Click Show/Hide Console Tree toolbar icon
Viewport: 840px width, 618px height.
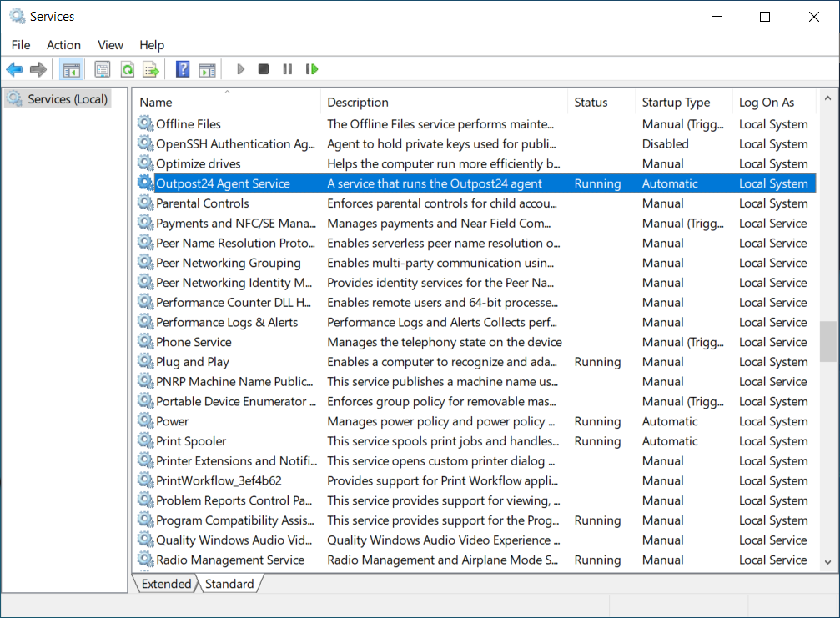[72, 69]
